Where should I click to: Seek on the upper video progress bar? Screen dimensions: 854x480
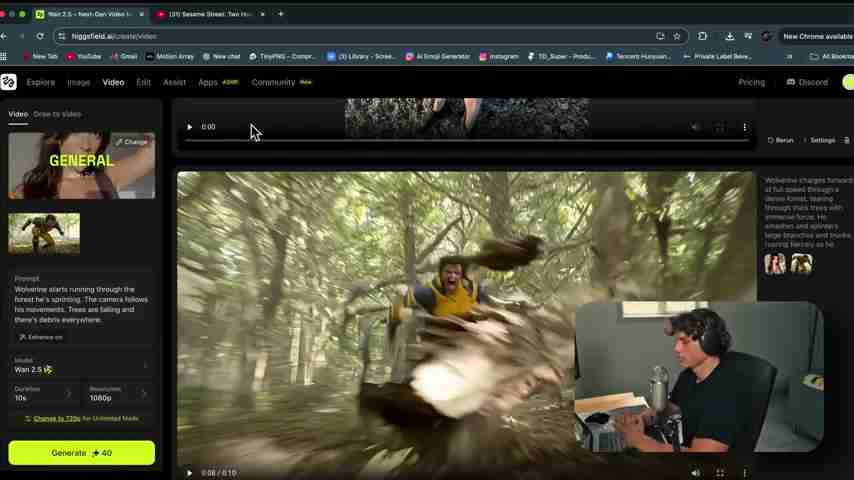[x=467, y=140]
